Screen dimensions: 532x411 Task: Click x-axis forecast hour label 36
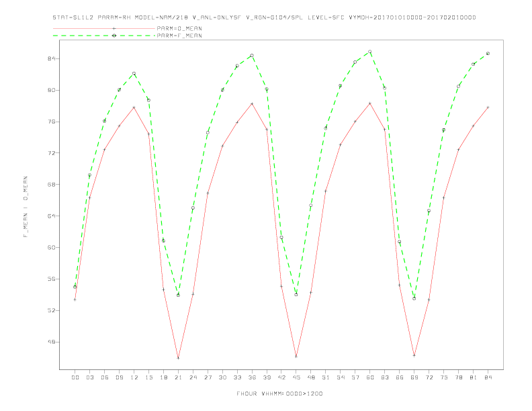(x=252, y=377)
